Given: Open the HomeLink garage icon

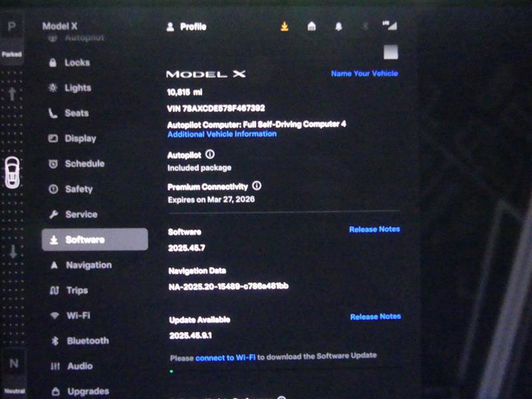Looking at the screenshot, I should 311,27.
